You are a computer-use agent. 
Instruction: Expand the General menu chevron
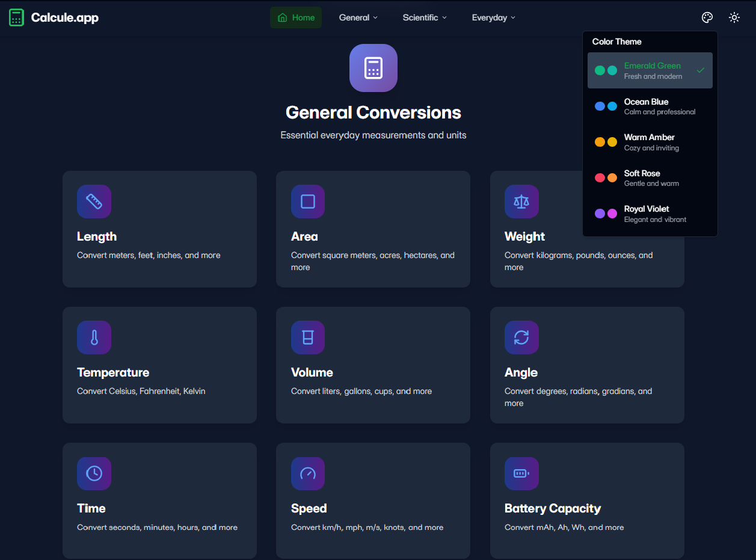tap(376, 18)
